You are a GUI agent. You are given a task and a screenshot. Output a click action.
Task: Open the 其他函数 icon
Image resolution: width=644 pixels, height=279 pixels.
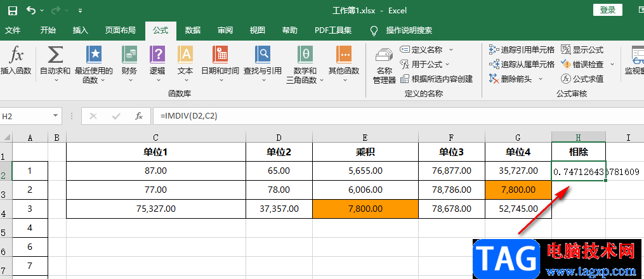(344, 55)
